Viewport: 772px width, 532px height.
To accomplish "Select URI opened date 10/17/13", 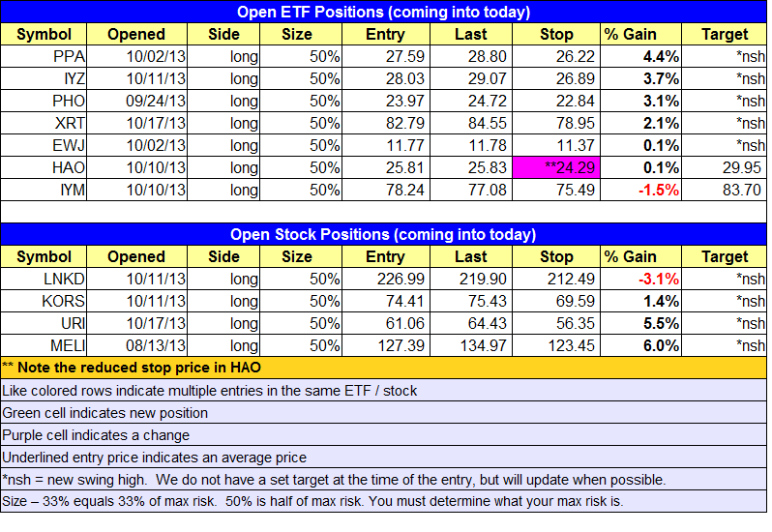I will [136, 323].
